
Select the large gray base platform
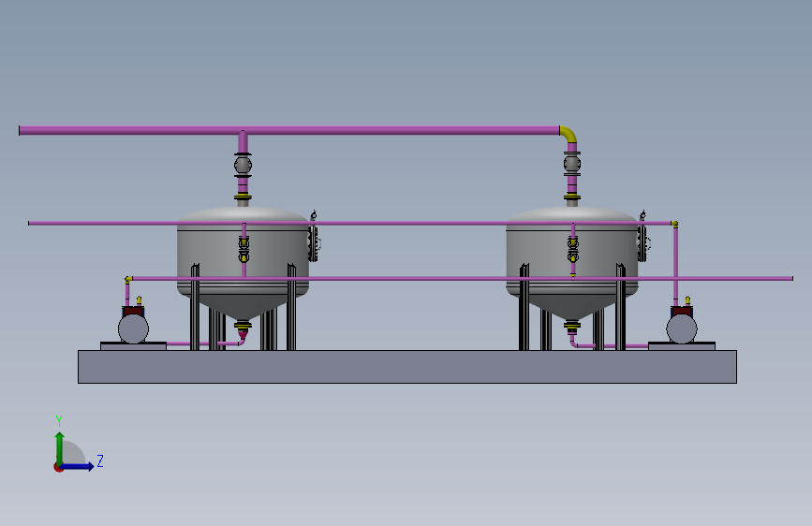pyautogui.click(x=407, y=367)
